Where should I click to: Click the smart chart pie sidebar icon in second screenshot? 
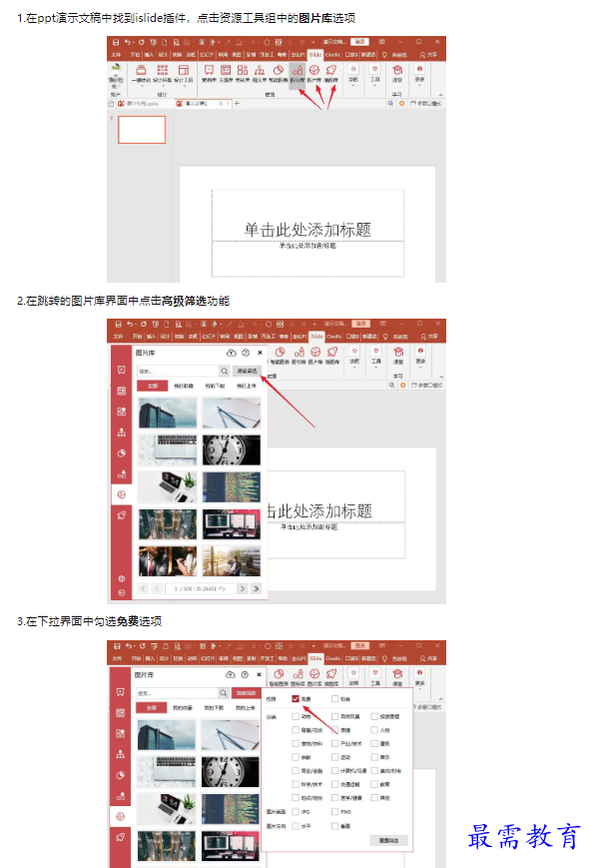pyautogui.click(x=121, y=452)
